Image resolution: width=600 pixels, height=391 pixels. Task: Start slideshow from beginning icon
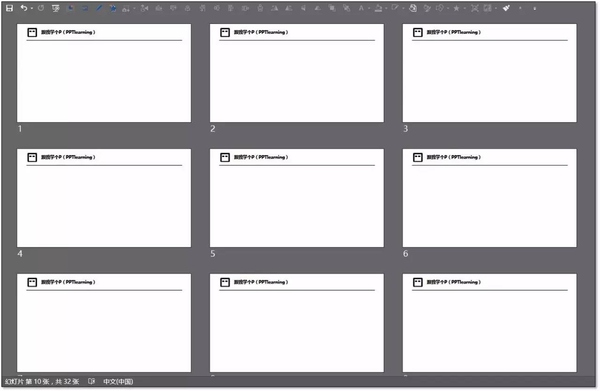(x=56, y=8)
